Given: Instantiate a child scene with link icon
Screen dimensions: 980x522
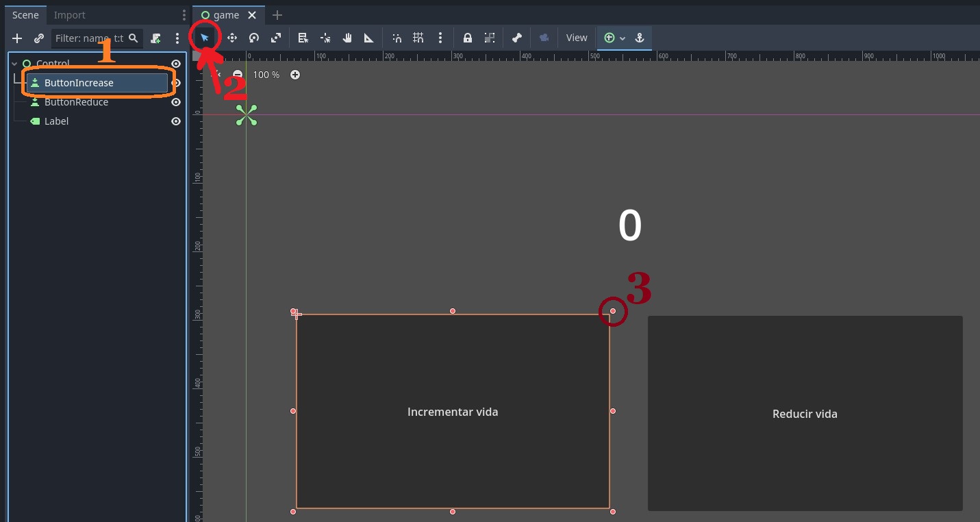Looking at the screenshot, I should 39,38.
